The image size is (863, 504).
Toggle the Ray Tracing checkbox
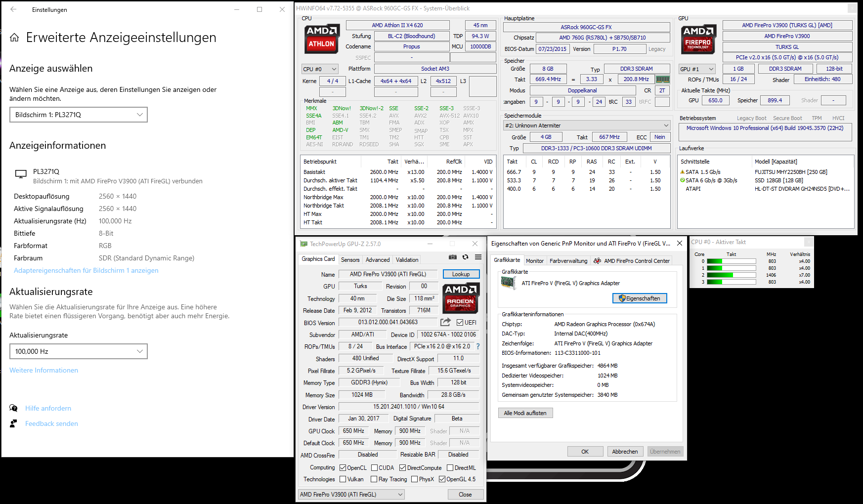click(375, 479)
